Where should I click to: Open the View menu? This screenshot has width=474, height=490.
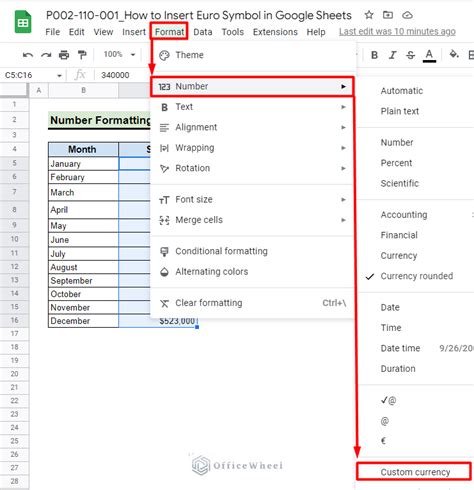tap(103, 32)
